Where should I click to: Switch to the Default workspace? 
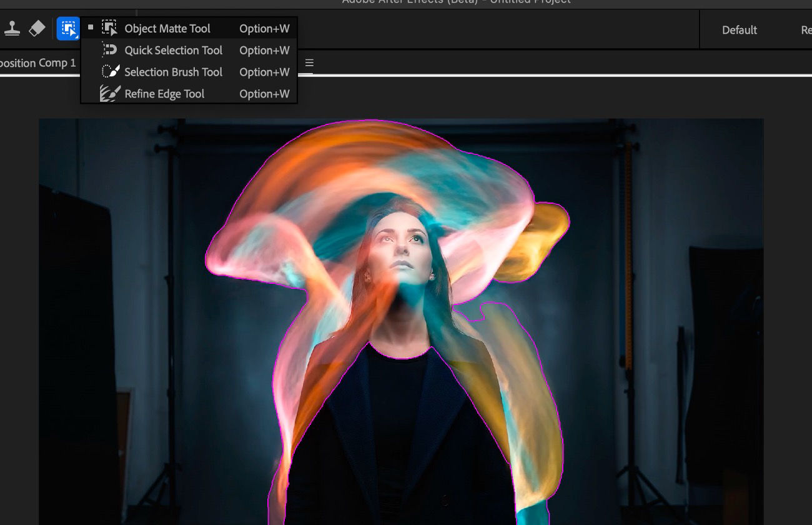coord(740,29)
